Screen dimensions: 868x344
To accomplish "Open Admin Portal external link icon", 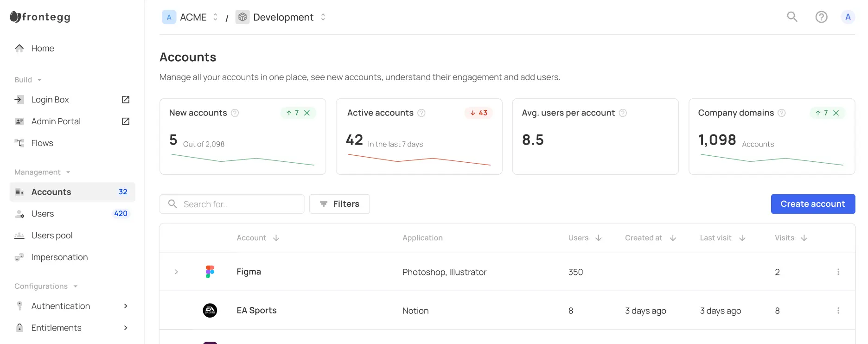I will [126, 121].
